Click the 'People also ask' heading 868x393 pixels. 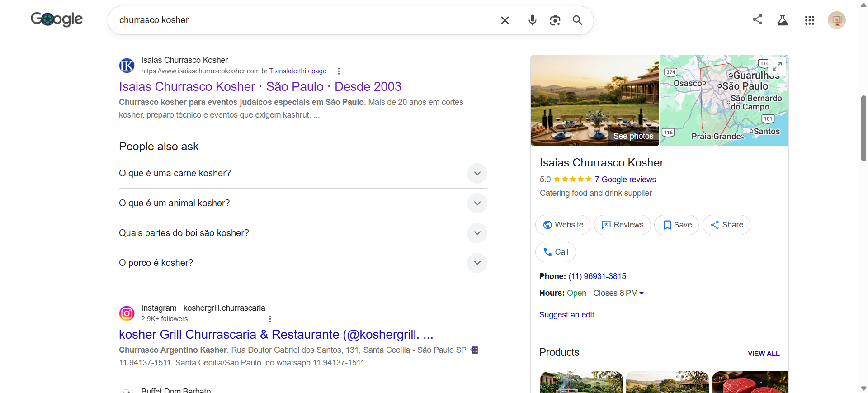[159, 147]
